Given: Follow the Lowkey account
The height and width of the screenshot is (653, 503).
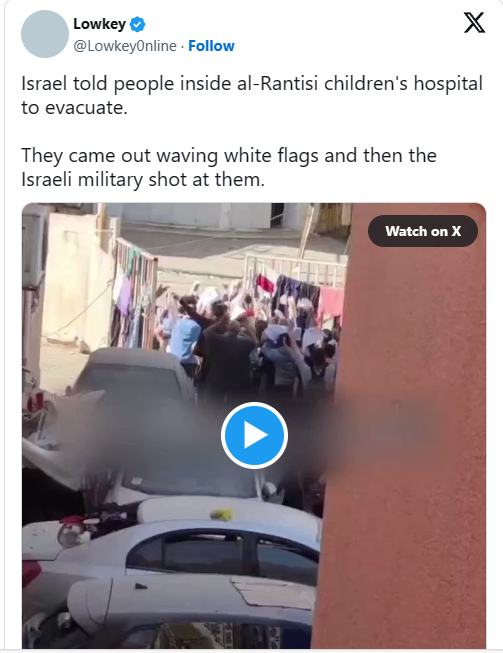Looking at the screenshot, I should [211, 46].
